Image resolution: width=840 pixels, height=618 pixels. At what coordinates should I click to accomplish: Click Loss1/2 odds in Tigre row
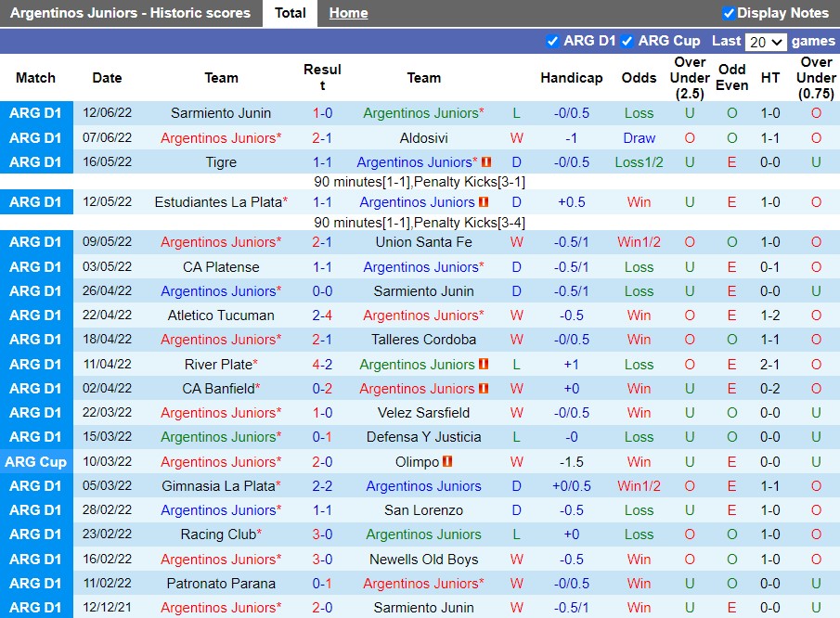coord(639,162)
